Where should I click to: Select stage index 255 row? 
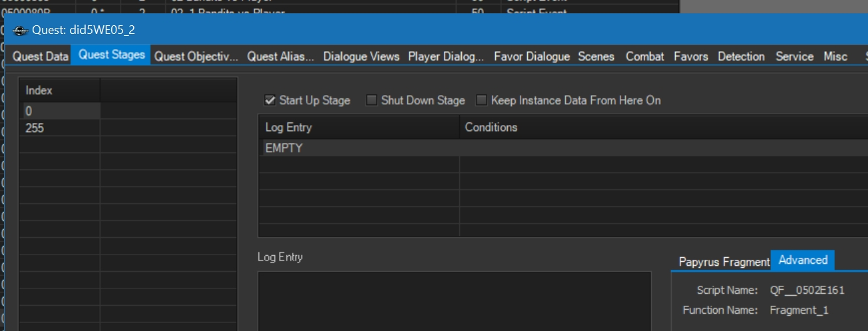[x=128, y=128]
